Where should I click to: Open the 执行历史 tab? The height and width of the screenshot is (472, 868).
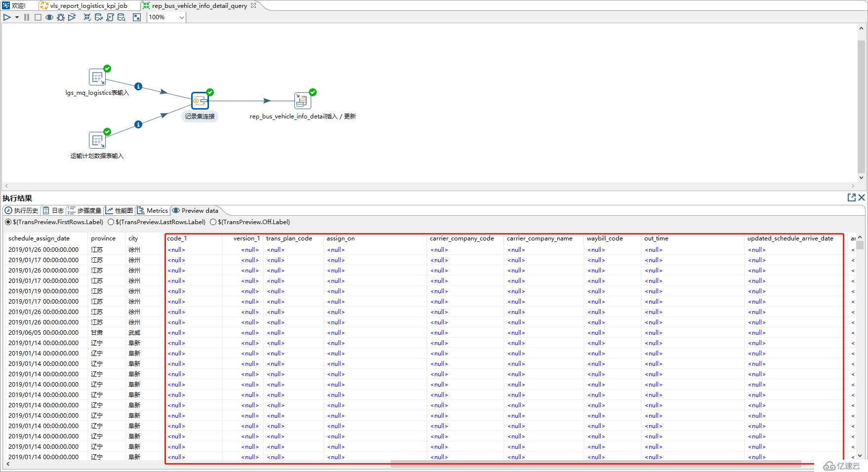(21, 210)
